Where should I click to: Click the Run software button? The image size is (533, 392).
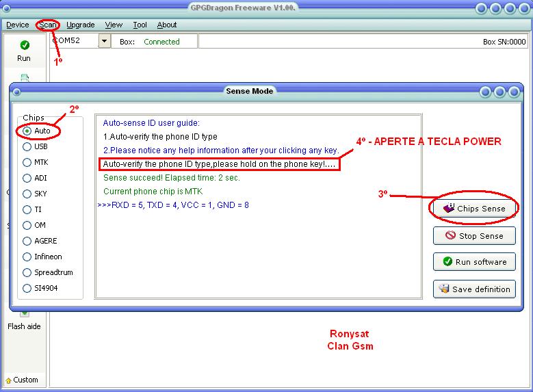474,262
